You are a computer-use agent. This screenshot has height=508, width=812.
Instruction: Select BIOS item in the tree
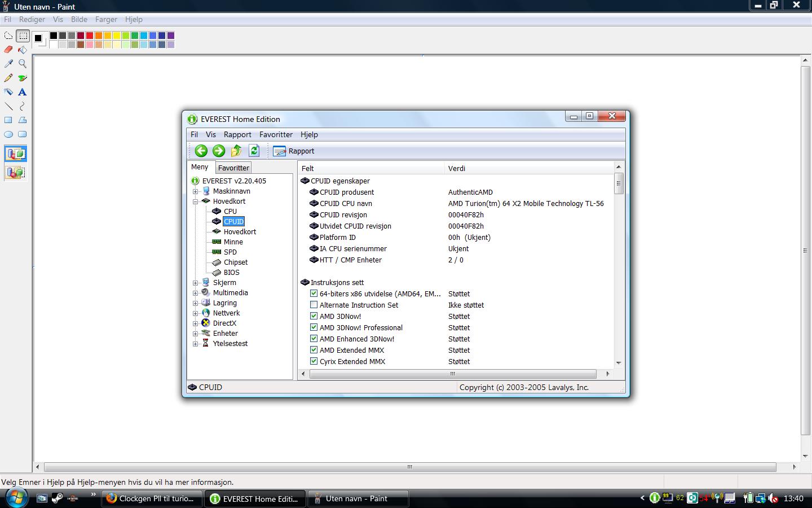(x=231, y=273)
